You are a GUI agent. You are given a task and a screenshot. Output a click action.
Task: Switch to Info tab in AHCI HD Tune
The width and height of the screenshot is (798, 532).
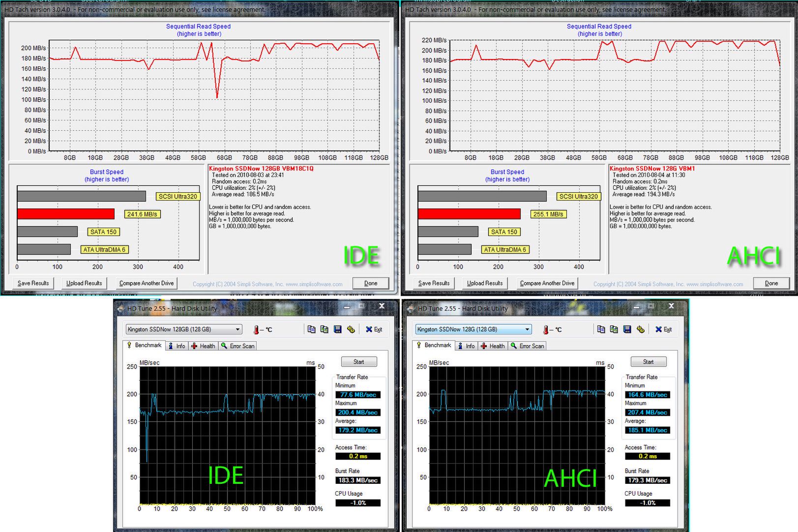coord(466,346)
